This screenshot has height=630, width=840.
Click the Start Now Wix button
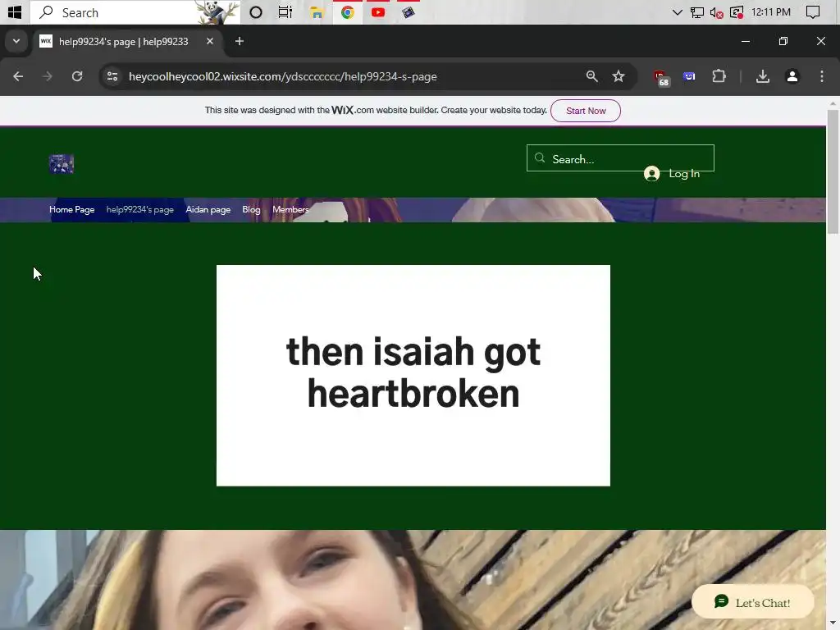pos(586,111)
